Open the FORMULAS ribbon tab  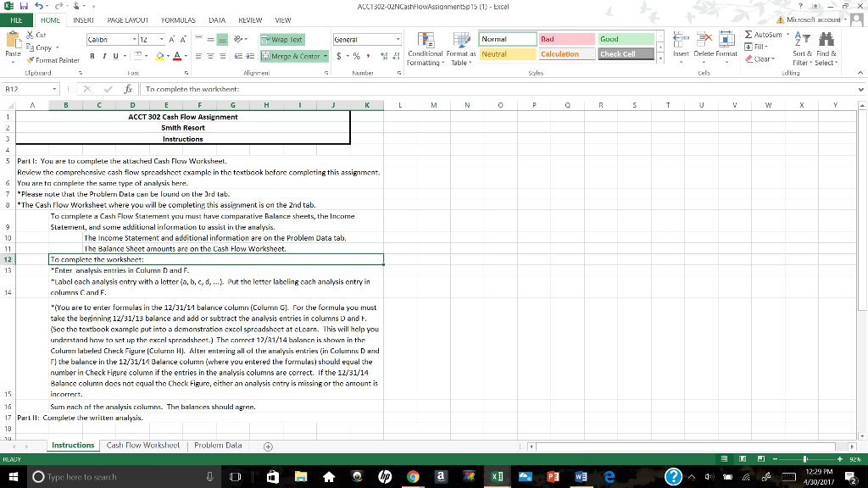coord(179,19)
